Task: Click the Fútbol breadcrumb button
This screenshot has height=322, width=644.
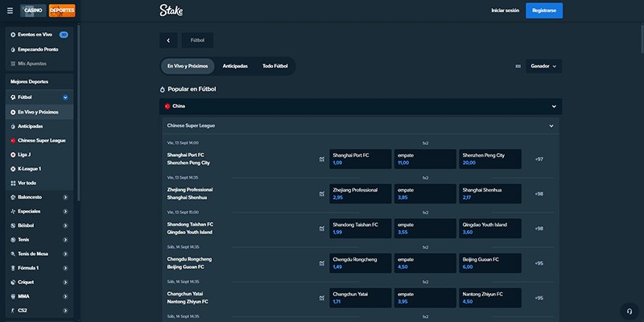Action: click(x=197, y=40)
